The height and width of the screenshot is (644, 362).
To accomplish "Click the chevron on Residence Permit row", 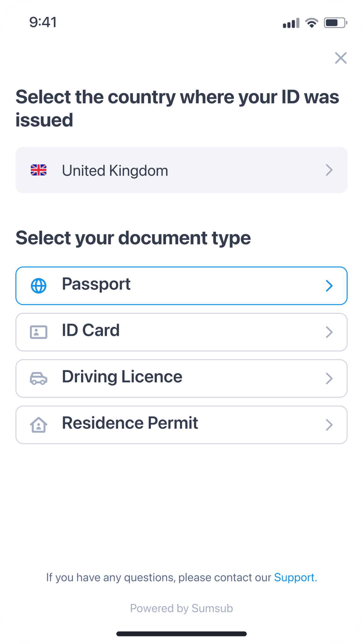I will pos(329,425).
